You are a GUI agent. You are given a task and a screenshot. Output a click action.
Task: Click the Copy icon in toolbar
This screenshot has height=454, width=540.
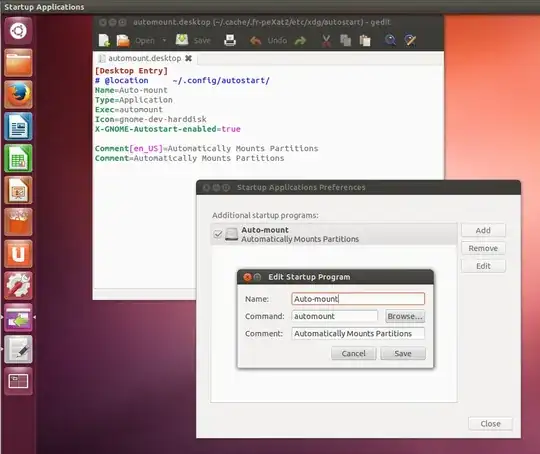tap(345, 40)
